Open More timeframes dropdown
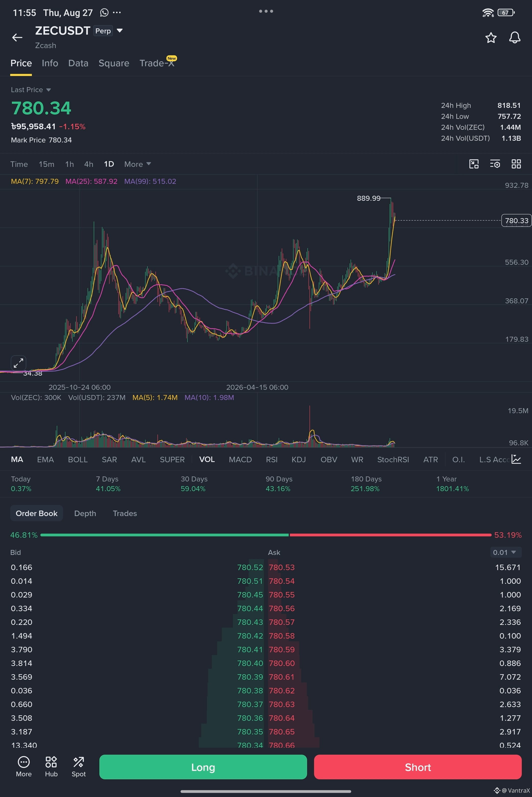The width and height of the screenshot is (532, 797). (137, 164)
